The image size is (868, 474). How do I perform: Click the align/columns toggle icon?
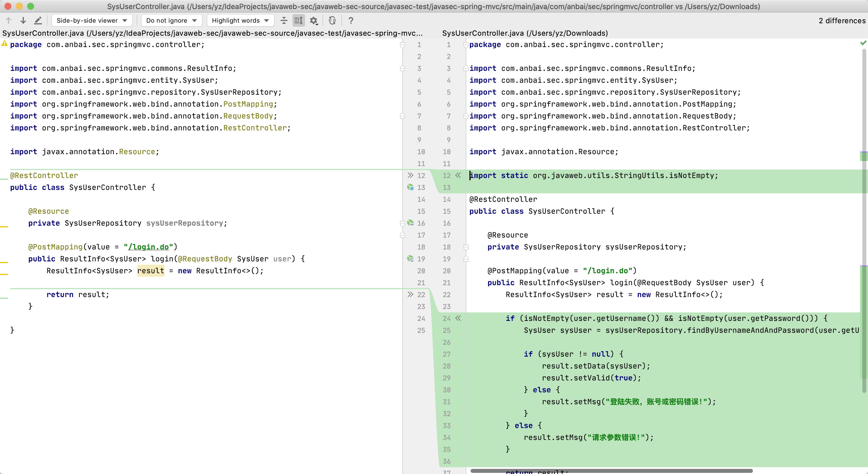click(x=299, y=20)
